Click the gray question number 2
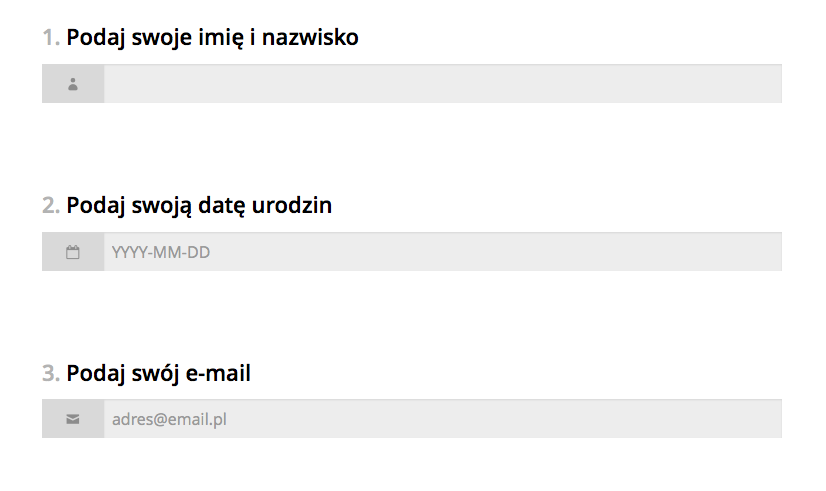Viewport: 826px width, 491px height. click(x=51, y=205)
